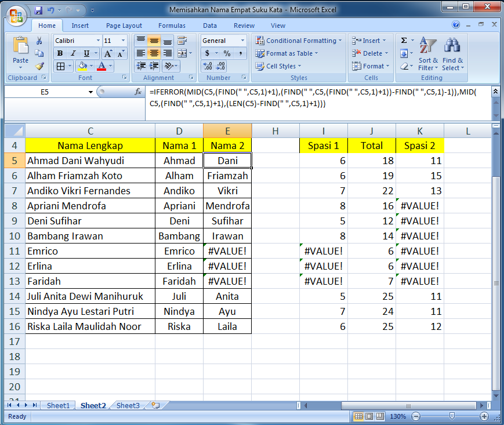Click the Copy icon
This screenshot has height=425, width=504.
tap(39, 53)
